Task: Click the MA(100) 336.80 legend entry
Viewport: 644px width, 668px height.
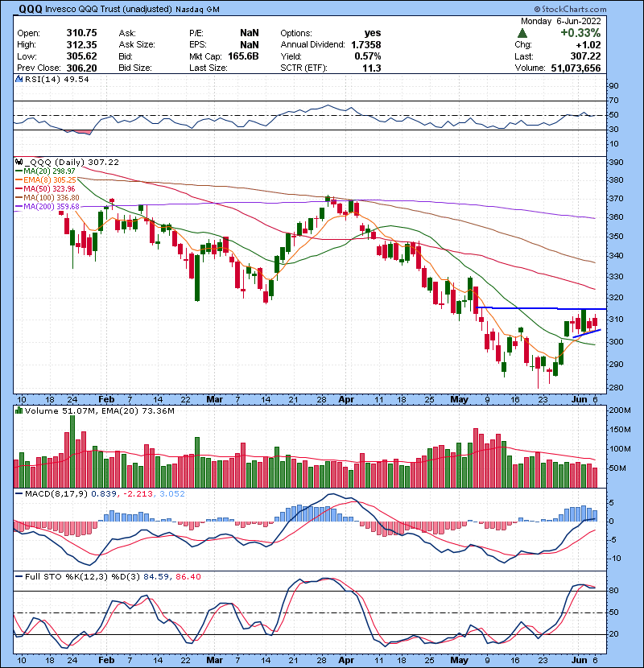Action: click(47, 198)
